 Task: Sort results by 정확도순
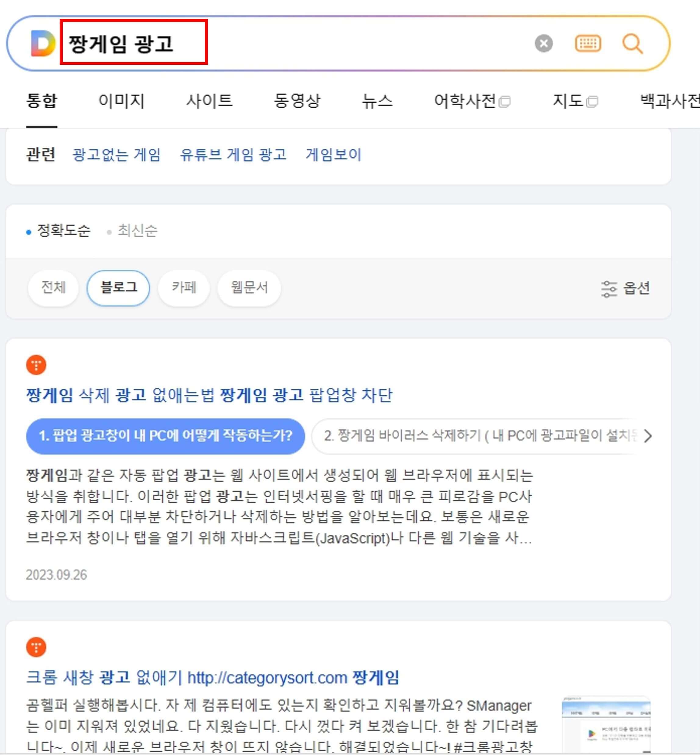pyautogui.click(x=59, y=230)
